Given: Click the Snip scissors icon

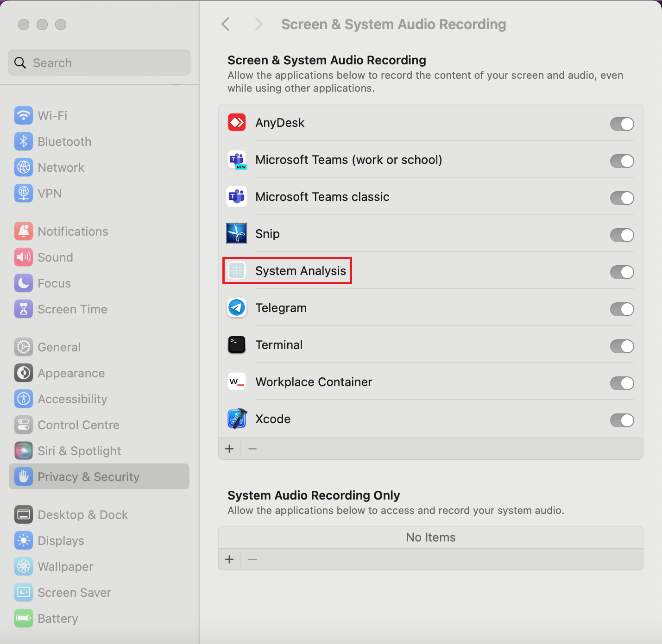Looking at the screenshot, I should tap(237, 234).
